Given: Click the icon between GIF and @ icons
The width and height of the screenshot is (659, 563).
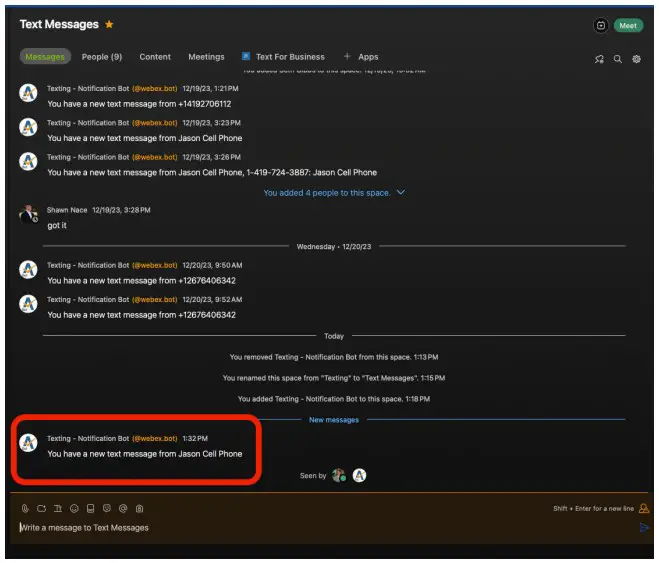Looking at the screenshot, I should point(107,508).
